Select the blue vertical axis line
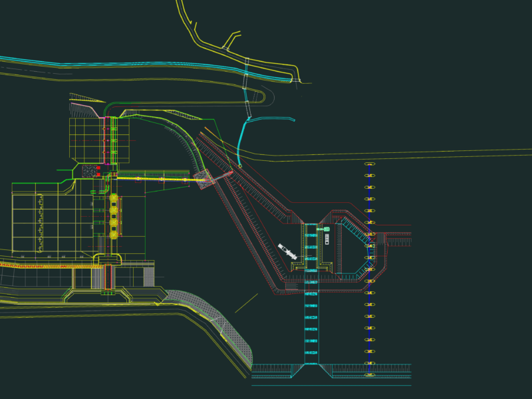532x399 pixels. (370, 269)
